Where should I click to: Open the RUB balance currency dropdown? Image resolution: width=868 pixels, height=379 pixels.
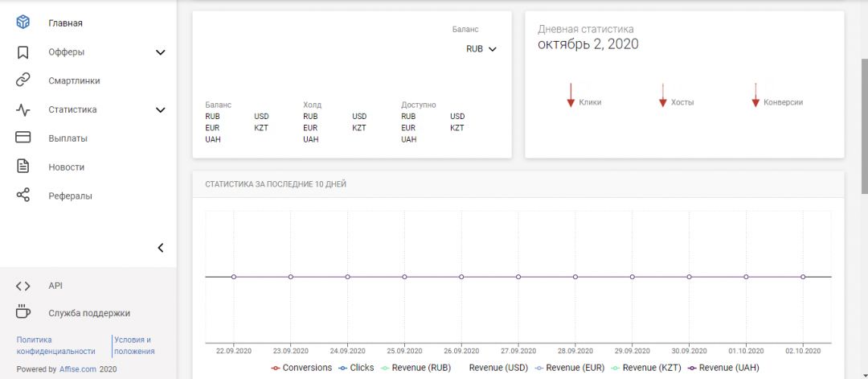tap(481, 49)
